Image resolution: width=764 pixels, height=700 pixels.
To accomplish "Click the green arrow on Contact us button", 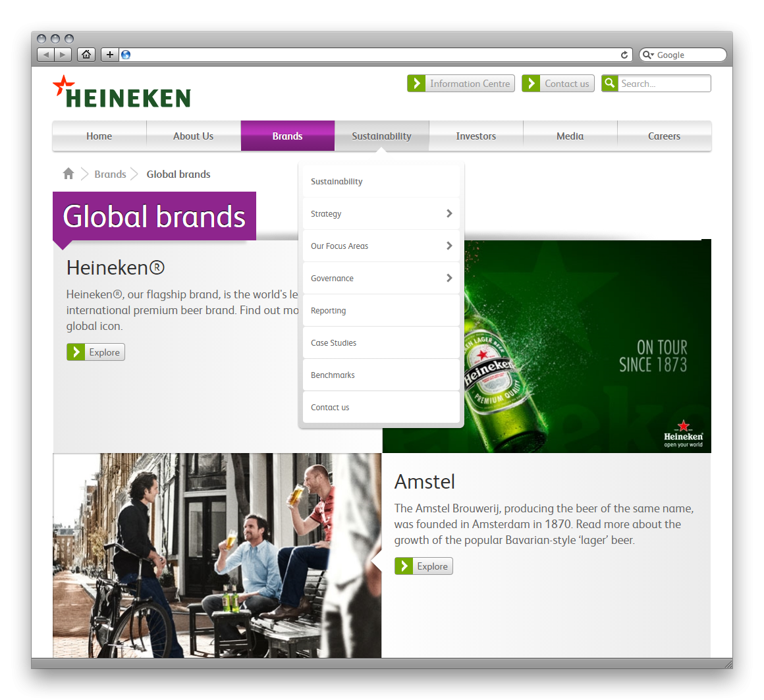I will coord(531,83).
